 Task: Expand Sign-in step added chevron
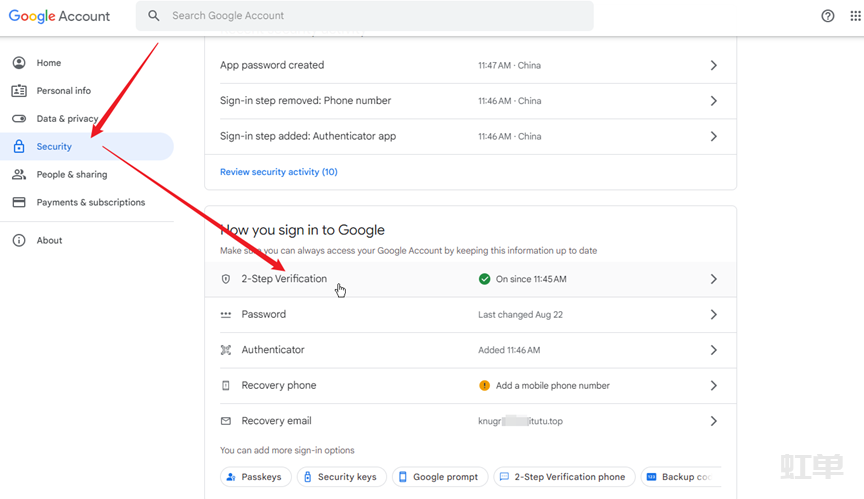point(714,136)
